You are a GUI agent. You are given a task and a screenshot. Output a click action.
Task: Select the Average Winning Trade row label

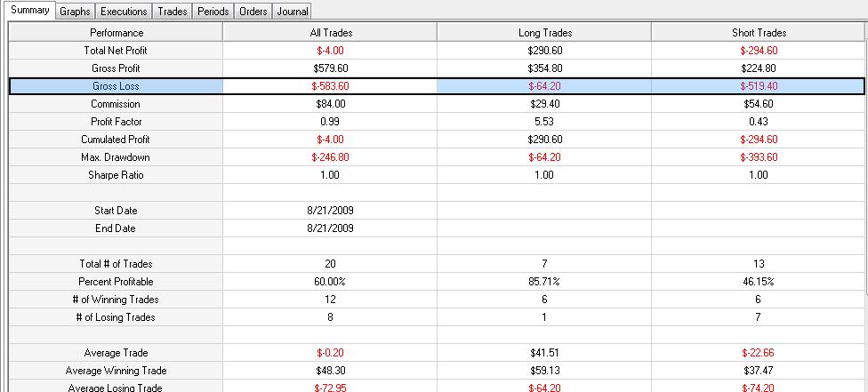click(x=116, y=371)
